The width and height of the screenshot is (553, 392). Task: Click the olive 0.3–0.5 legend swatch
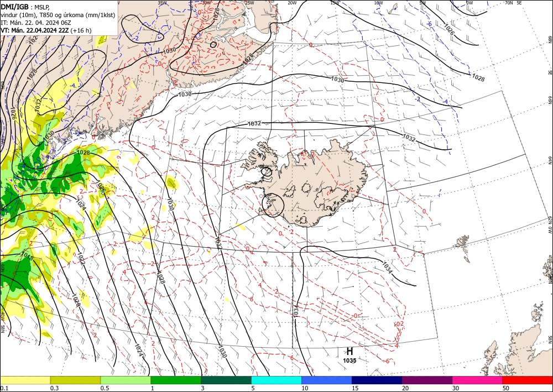[75, 380]
